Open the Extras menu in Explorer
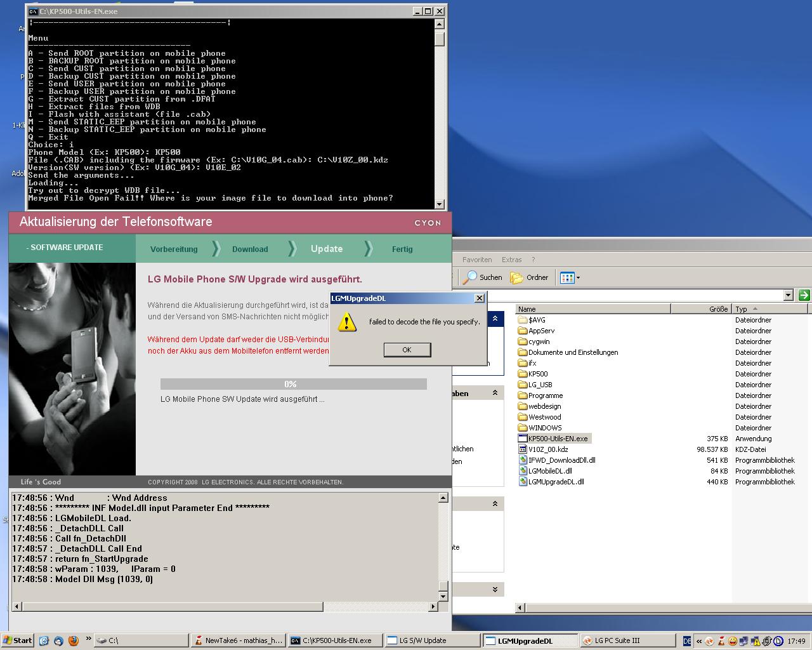 pyautogui.click(x=511, y=260)
